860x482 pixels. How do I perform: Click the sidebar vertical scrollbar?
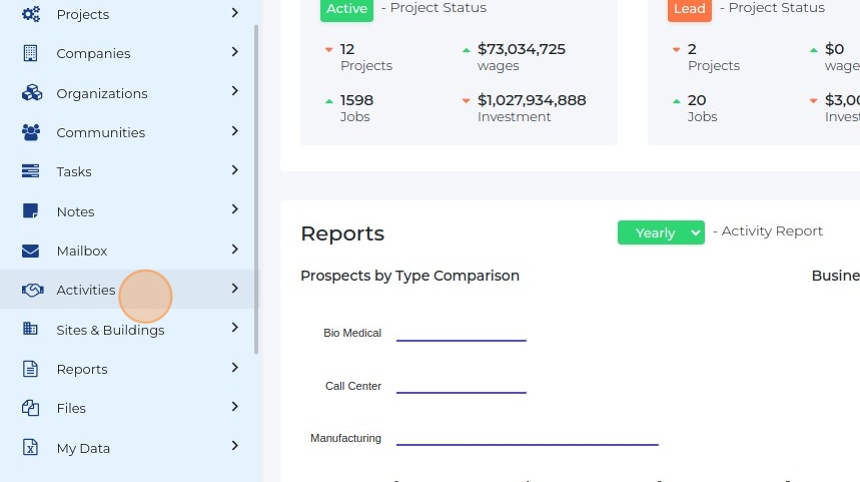257,190
